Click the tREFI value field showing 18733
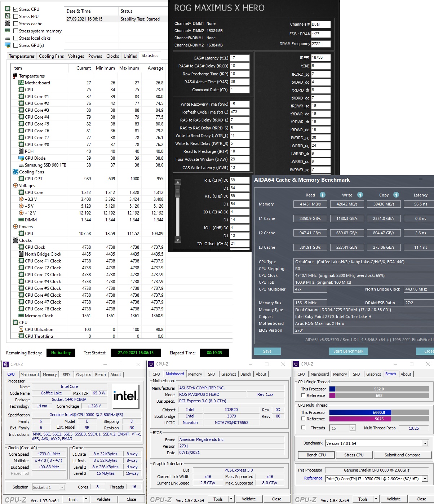The height and width of the screenshot is (504, 434). 321,57
